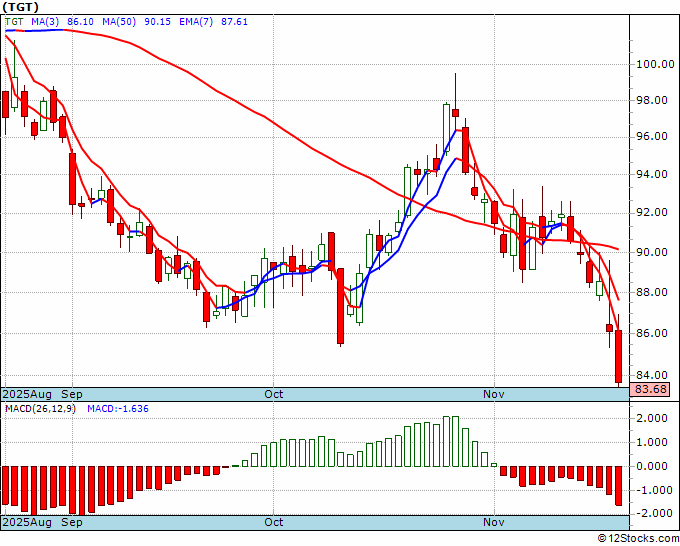680x546 pixels.
Task: Click Sep on MACD date axis
Action: pos(72,522)
